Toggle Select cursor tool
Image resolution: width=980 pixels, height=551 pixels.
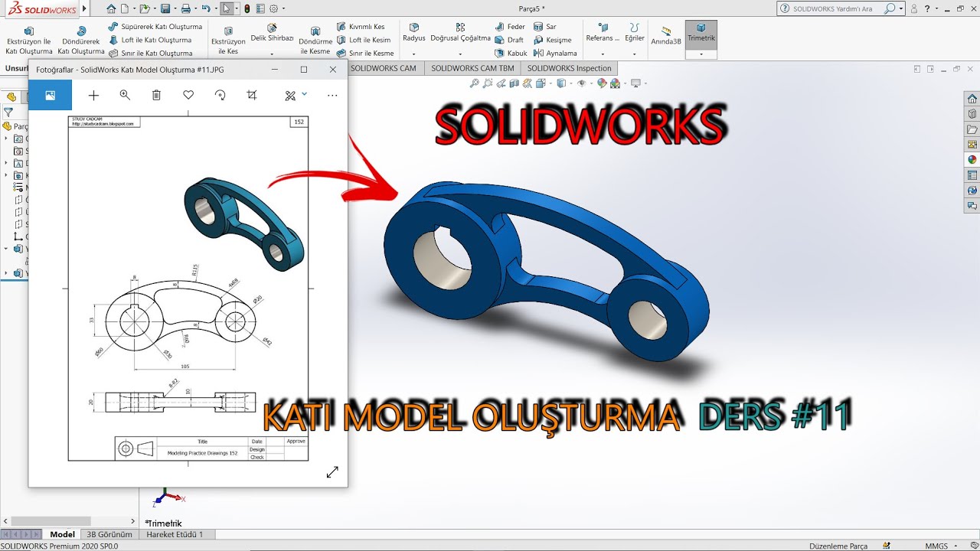click(226, 8)
